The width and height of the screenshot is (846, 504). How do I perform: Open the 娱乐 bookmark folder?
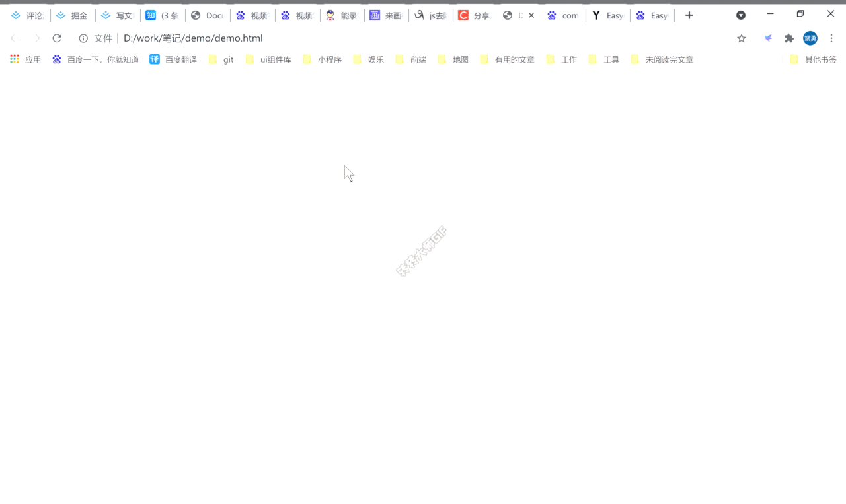coord(368,59)
